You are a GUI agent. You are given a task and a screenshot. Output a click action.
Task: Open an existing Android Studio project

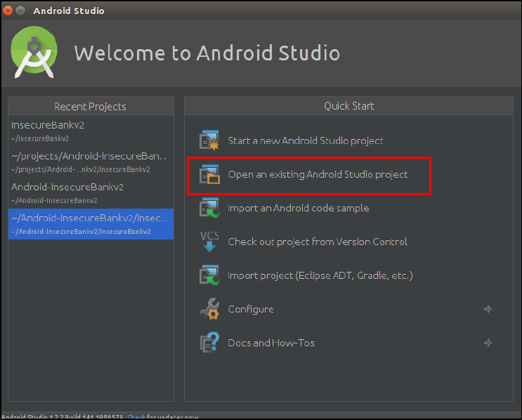(318, 174)
